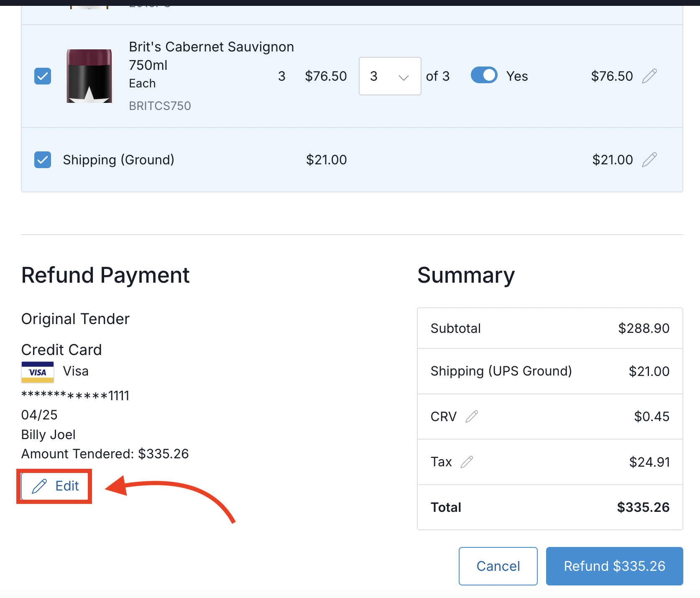Click the Refund $335.26 button
This screenshot has width=700, height=598.
coord(614,566)
